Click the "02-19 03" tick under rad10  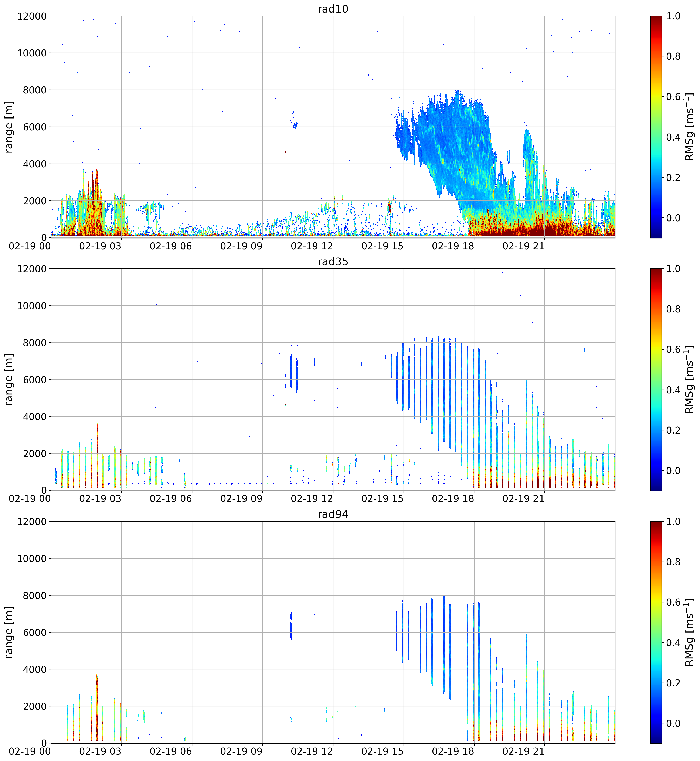pyautogui.click(x=100, y=246)
